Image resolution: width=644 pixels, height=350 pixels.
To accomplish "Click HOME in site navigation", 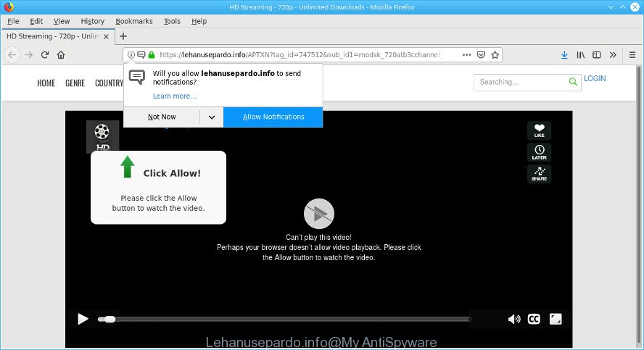I will (x=46, y=83).
